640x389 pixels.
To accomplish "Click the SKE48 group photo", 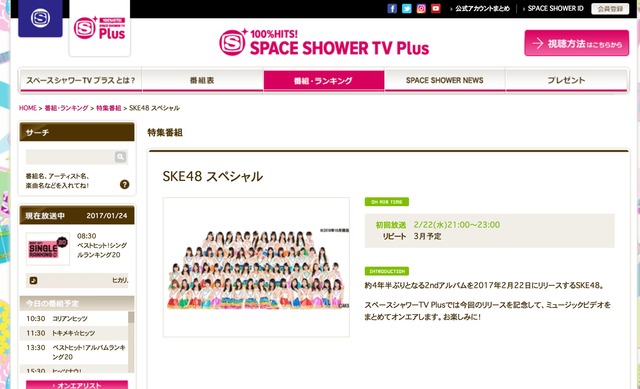I will coord(256,267).
